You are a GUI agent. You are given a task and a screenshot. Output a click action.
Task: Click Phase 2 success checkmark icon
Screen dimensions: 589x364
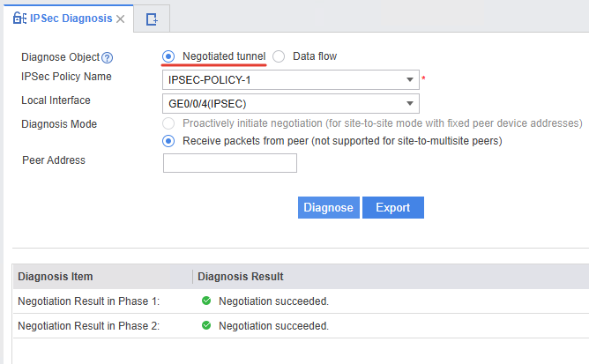205,326
